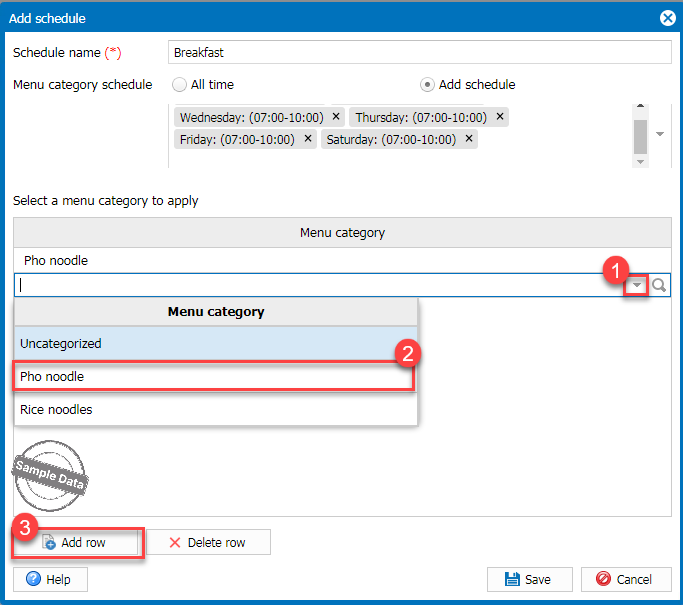Click the Schedule name input field

point(419,52)
